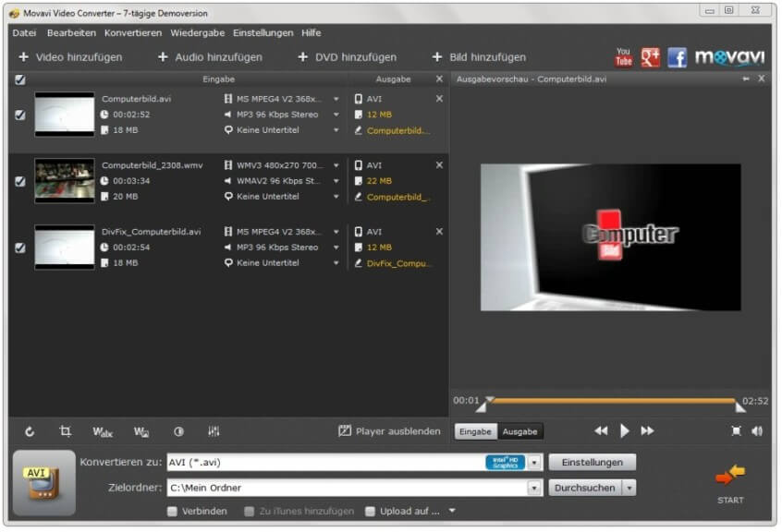Open the image watermark tool
Viewport: 782px width, 532px height.
click(141, 432)
